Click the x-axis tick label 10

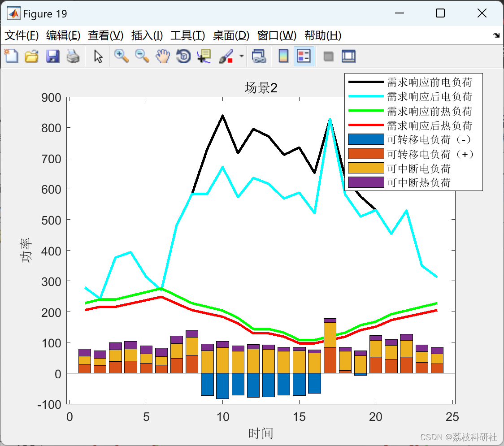click(223, 417)
